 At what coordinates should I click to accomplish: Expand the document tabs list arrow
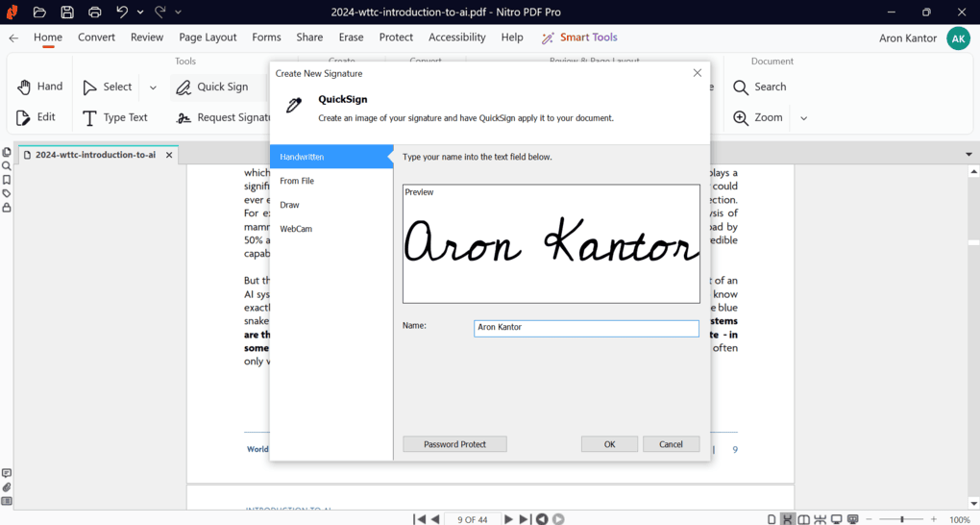tap(968, 155)
